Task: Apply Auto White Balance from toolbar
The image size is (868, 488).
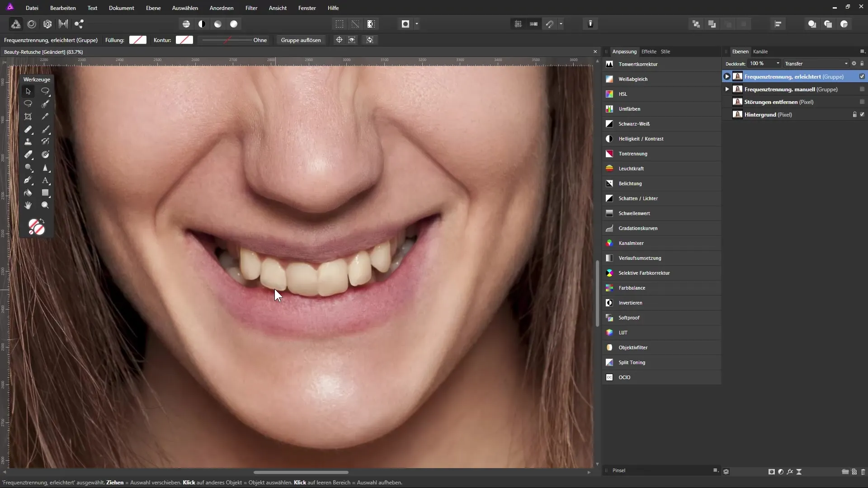Action: click(234, 24)
